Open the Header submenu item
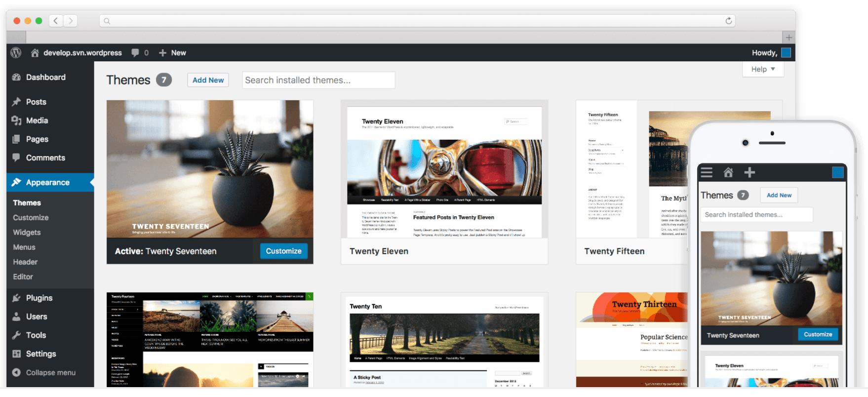868x397 pixels. pos(25,262)
